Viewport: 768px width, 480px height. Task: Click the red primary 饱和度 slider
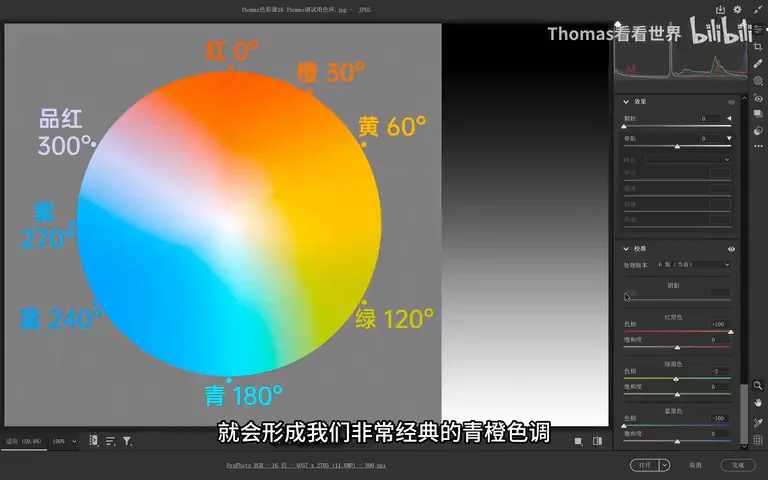pyautogui.click(x=677, y=347)
